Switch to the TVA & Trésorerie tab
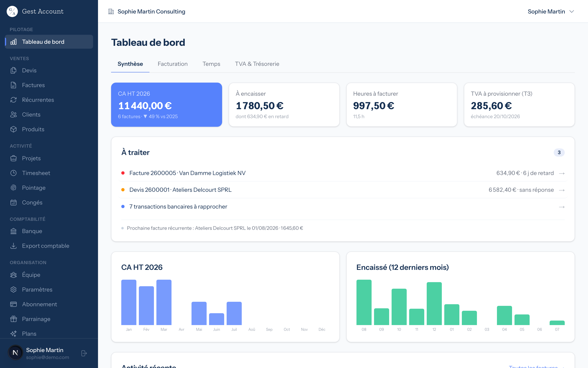The image size is (588, 368). 257,64
